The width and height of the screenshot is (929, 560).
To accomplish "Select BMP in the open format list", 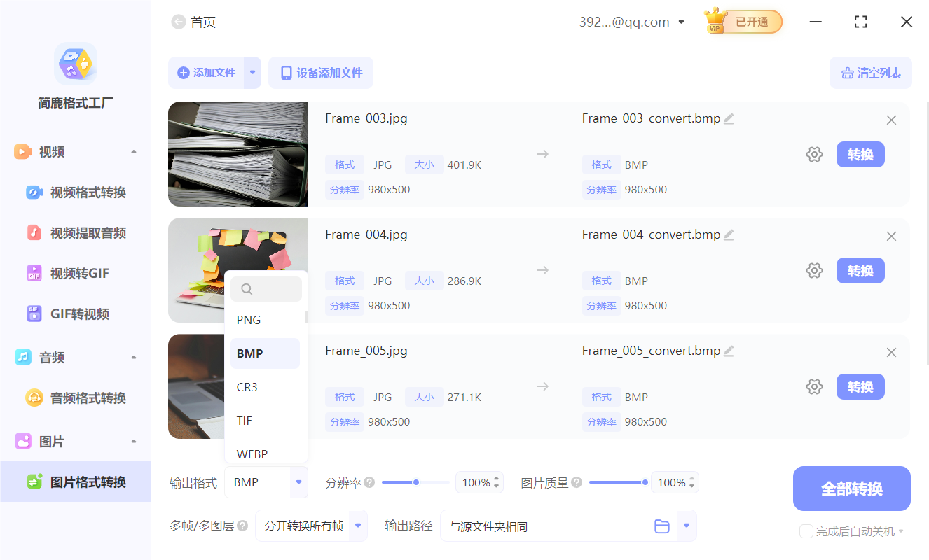I will [250, 353].
